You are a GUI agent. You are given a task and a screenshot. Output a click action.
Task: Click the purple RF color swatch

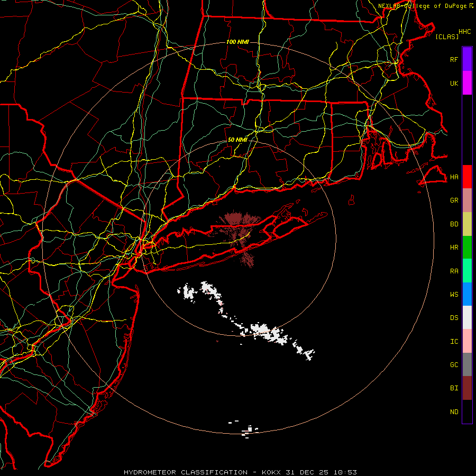tap(467, 59)
